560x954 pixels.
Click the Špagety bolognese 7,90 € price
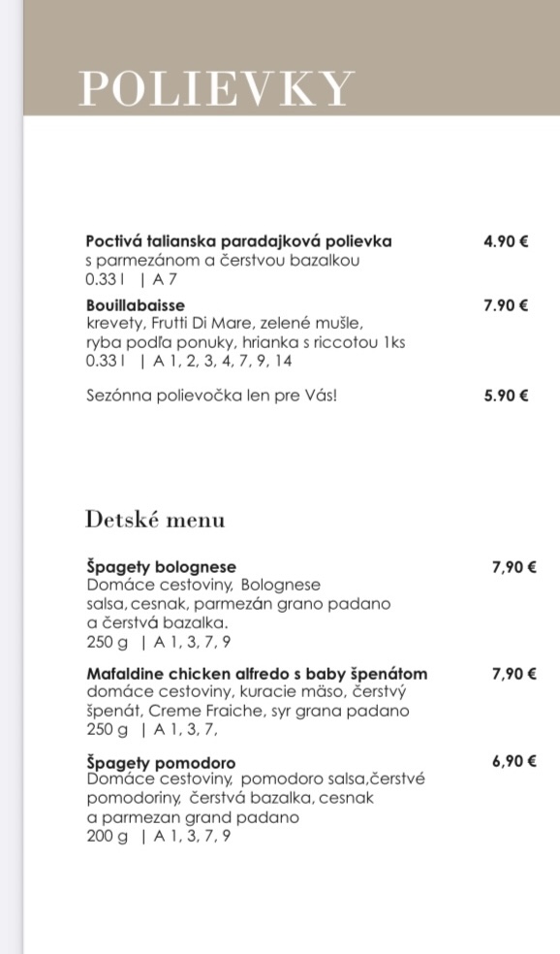click(513, 568)
